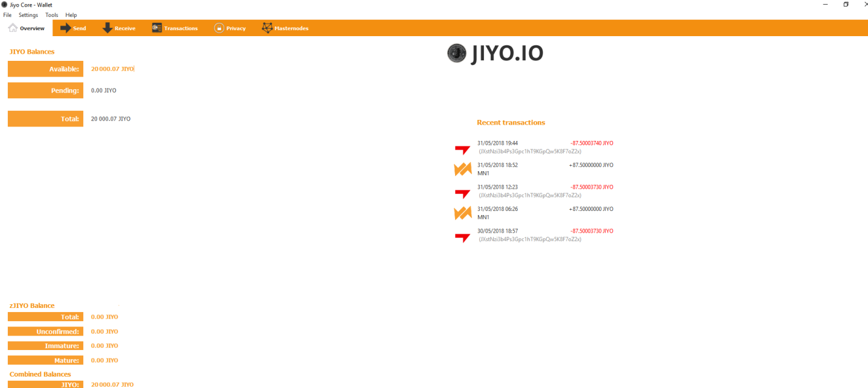868x388 pixels.
Task: Click the JIYO Total balance value
Action: 111,119
